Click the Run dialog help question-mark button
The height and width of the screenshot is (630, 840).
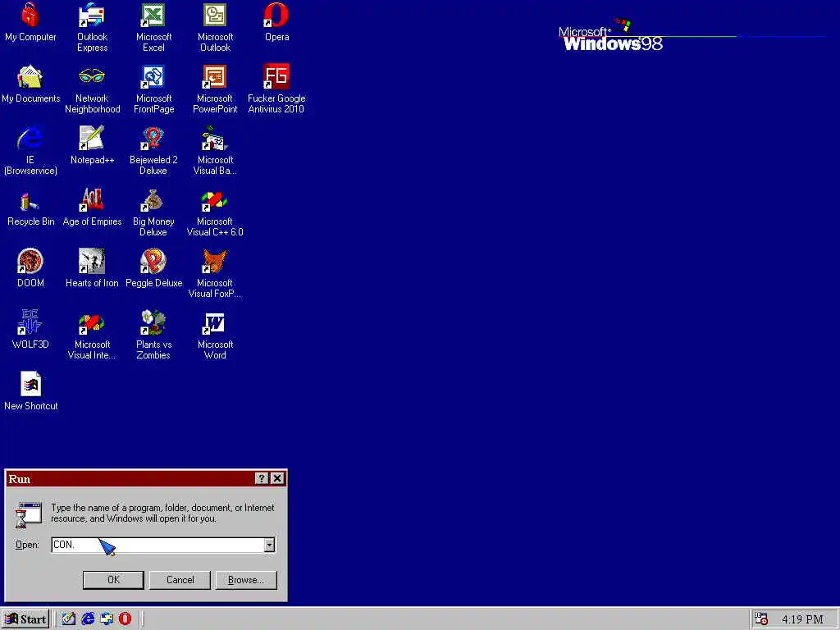click(261, 478)
